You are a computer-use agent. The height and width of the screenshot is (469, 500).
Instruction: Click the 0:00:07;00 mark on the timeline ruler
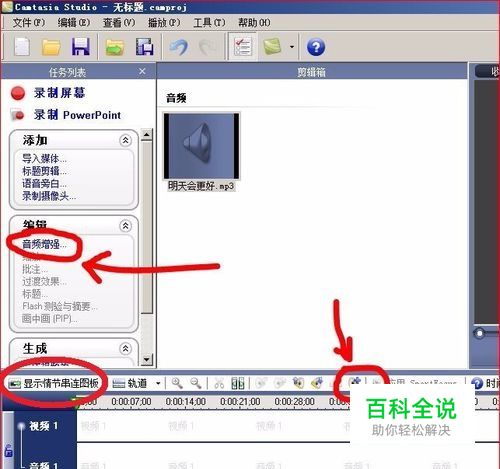[x=131, y=402]
